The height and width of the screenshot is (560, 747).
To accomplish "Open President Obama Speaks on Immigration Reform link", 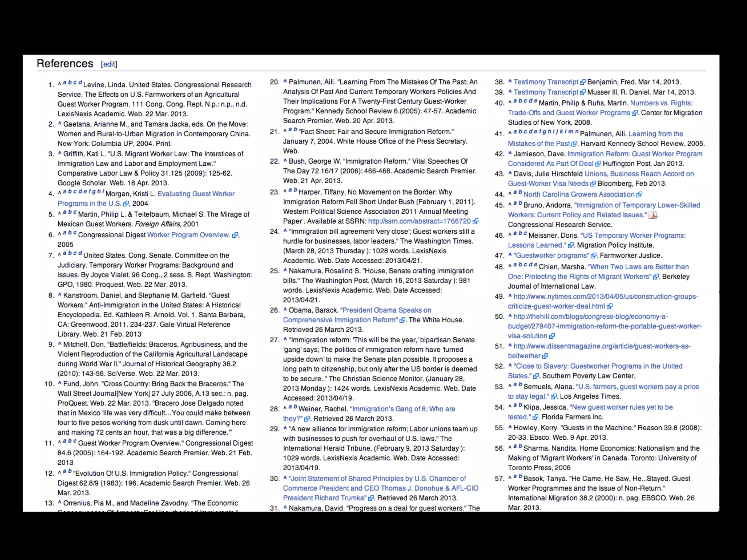I will click(386, 310).
